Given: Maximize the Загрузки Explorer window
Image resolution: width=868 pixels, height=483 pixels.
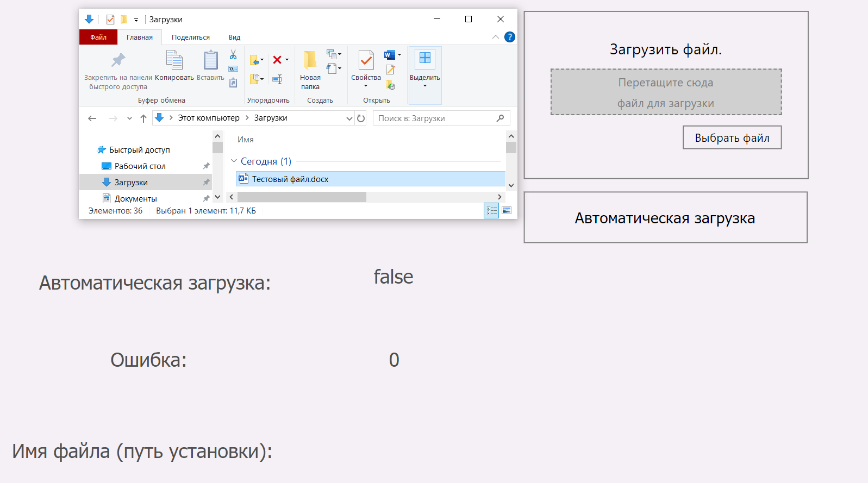Looking at the screenshot, I should coord(469,19).
